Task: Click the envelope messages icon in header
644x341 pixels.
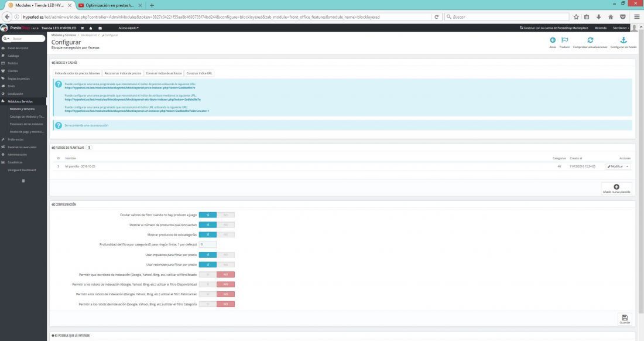Action: click(x=100, y=28)
